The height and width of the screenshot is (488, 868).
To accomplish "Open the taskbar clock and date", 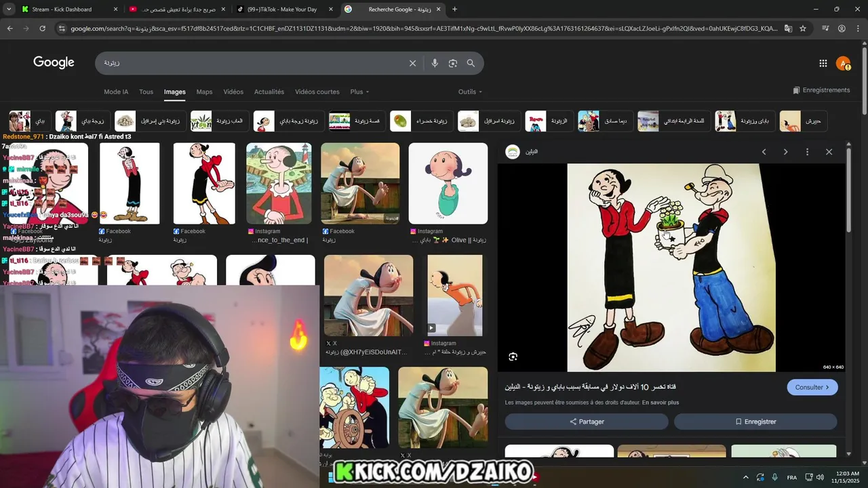I will point(845,477).
